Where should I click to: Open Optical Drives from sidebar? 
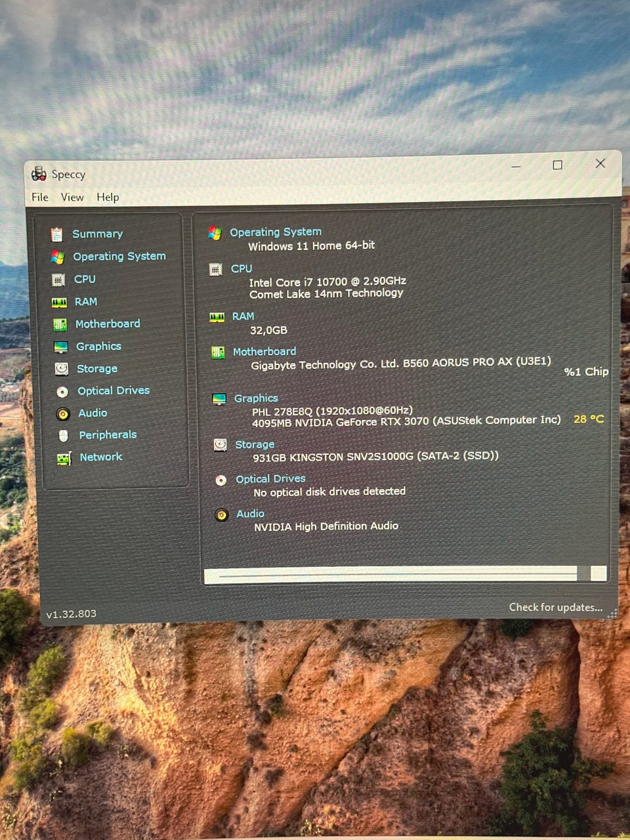point(114,390)
